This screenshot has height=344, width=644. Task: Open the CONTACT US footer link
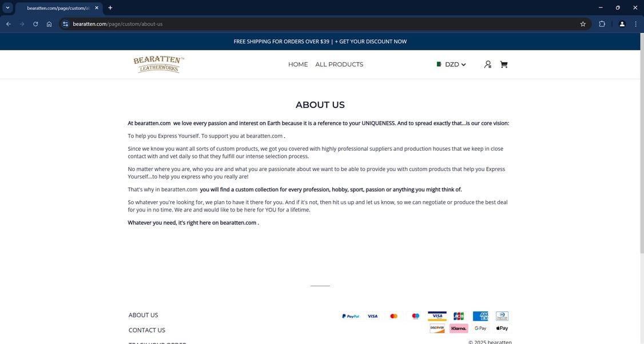coord(147,330)
